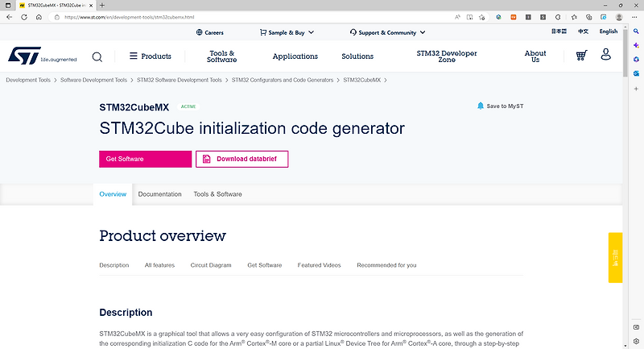Expand the Sample & Buy dropdown
The width and height of the screenshot is (644, 349).
tap(287, 32)
